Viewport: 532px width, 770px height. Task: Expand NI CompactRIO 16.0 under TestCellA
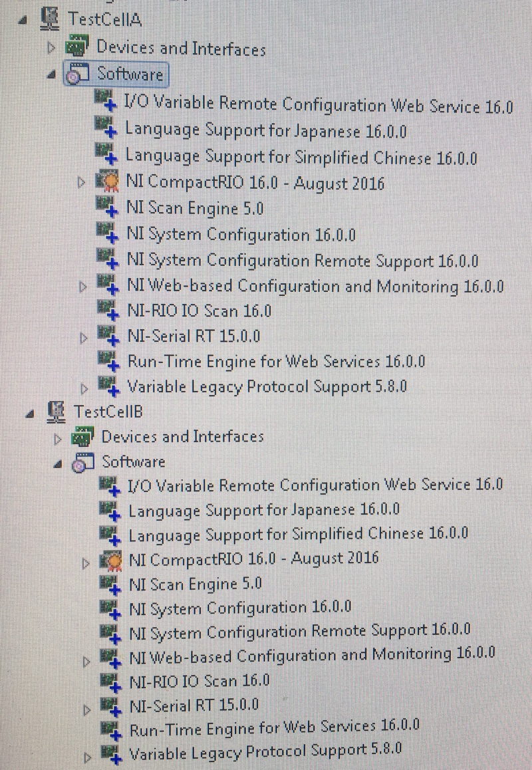(x=82, y=183)
